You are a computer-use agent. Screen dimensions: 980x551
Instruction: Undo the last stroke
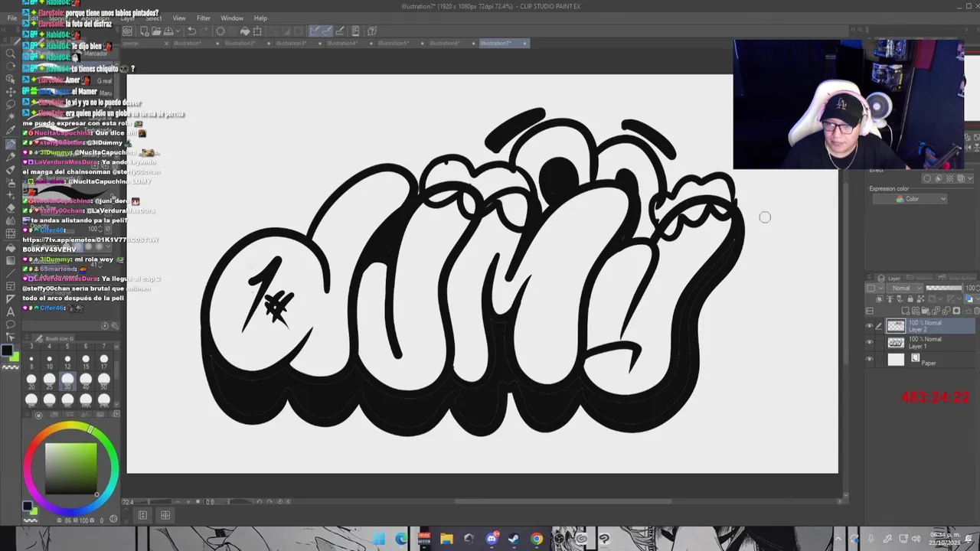(191, 31)
